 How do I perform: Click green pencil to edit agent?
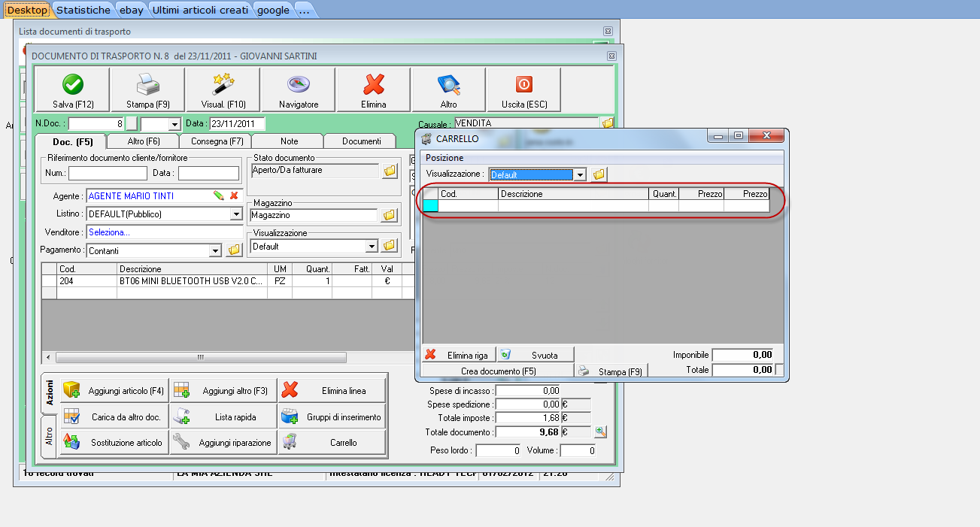pyautogui.click(x=218, y=195)
